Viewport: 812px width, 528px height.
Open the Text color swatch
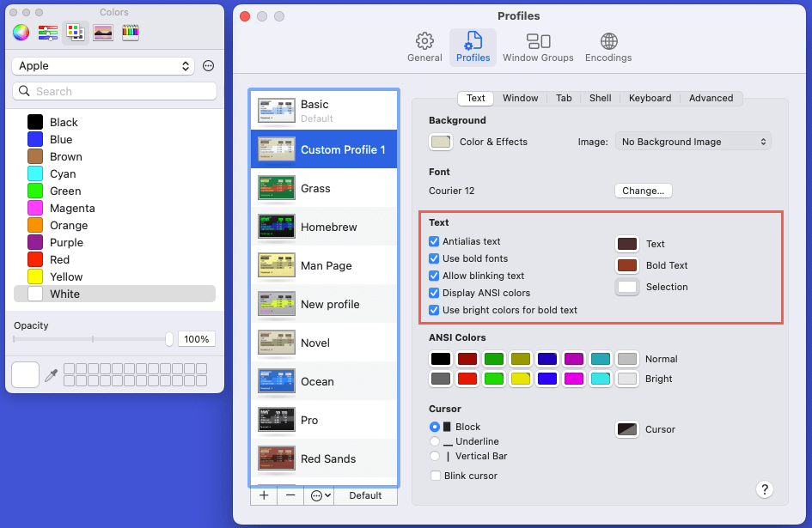point(627,244)
